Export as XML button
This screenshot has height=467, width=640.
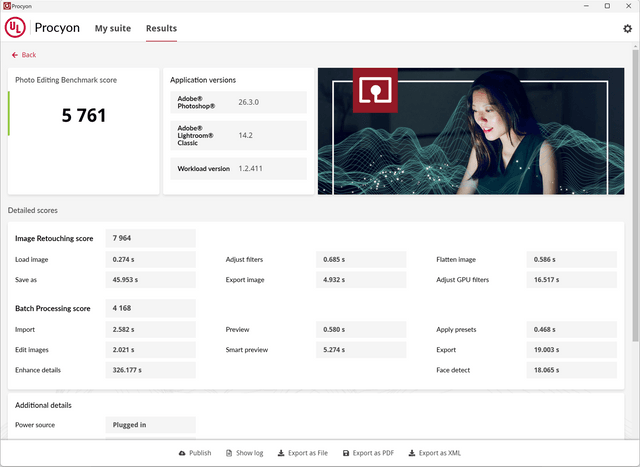click(435, 453)
